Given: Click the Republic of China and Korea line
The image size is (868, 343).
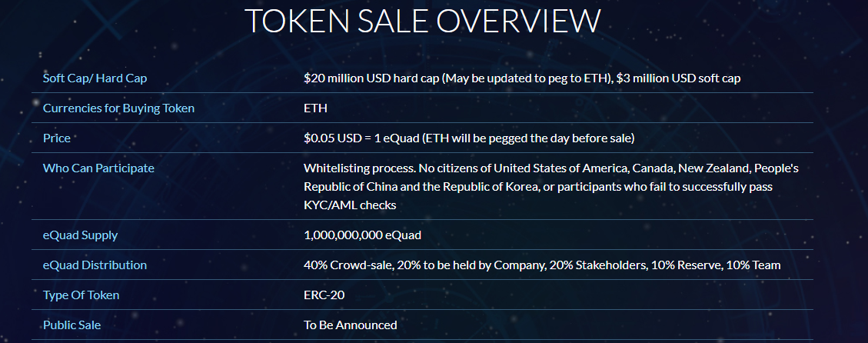Looking at the screenshot, I should click(x=538, y=187).
